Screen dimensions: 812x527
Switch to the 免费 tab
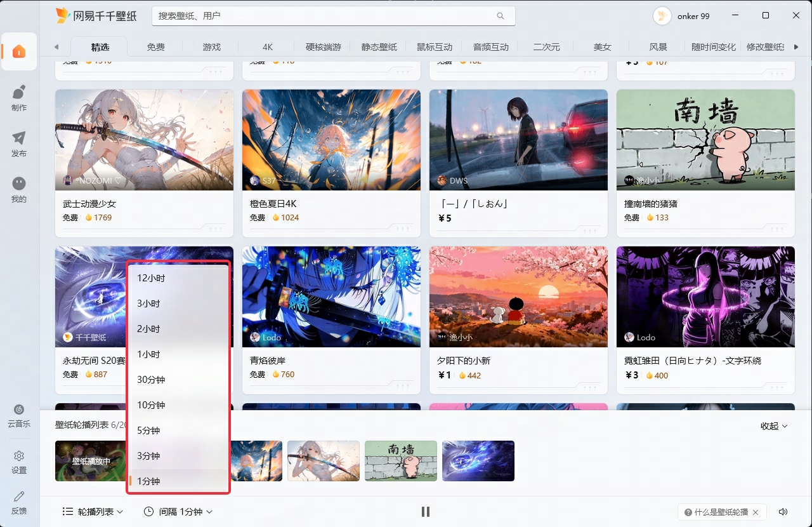(x=155, y=47)
